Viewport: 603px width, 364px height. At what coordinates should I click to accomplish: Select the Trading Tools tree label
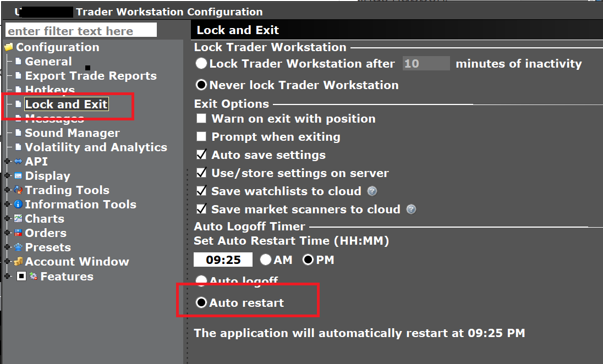point(67,190)
